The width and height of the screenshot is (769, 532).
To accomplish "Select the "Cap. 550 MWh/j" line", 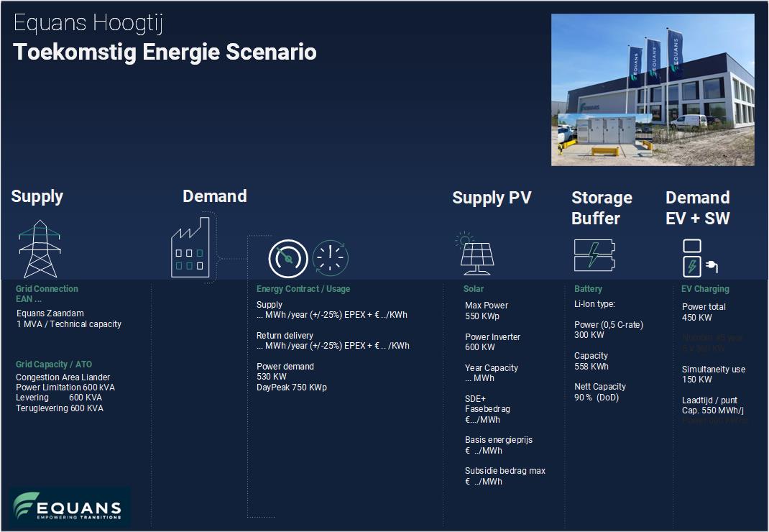I will point(713,411).
